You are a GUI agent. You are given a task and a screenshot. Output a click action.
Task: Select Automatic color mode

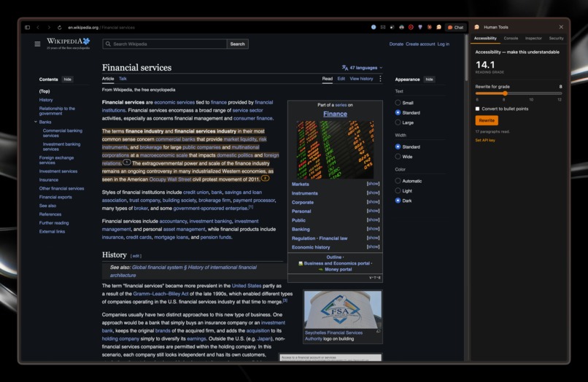398,181
